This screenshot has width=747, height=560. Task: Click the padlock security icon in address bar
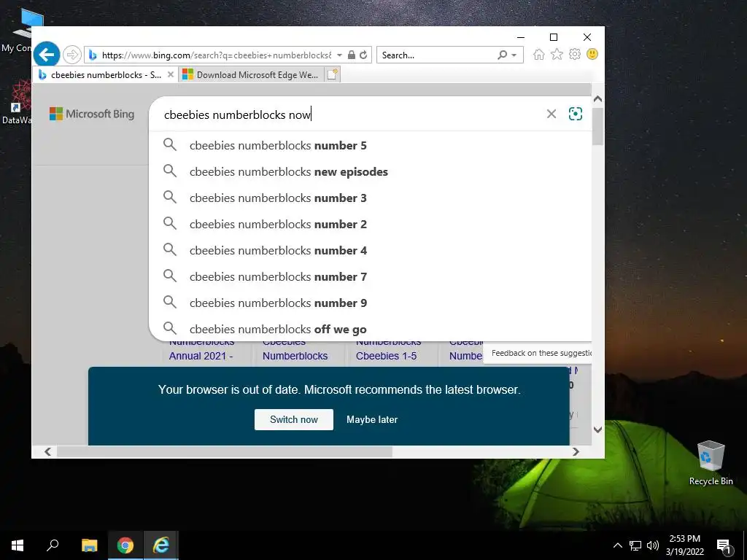[352, 55]
